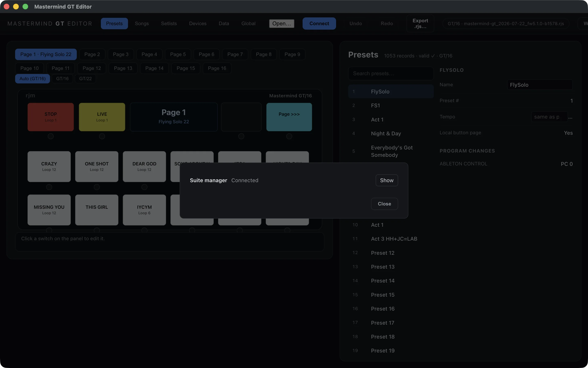Switch to Page 16

coord(217,68)
